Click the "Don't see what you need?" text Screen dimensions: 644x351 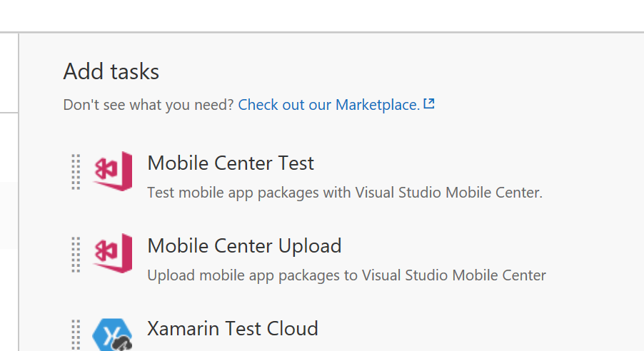click(149, 105)
